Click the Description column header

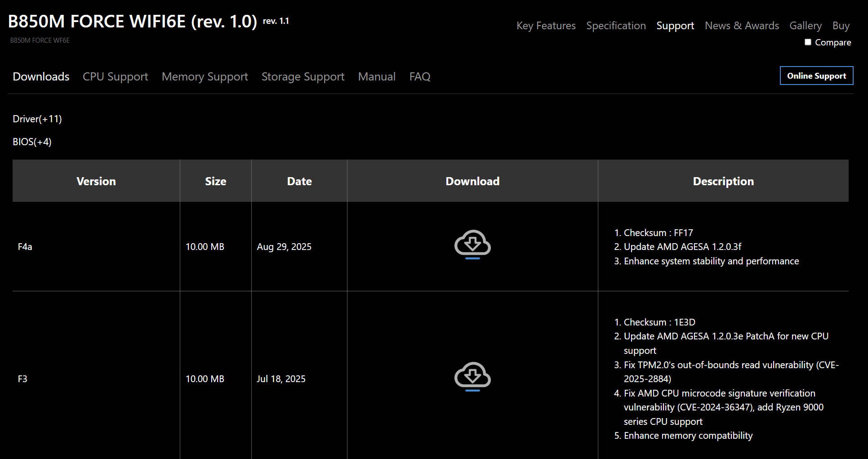(x=723, y=181)
